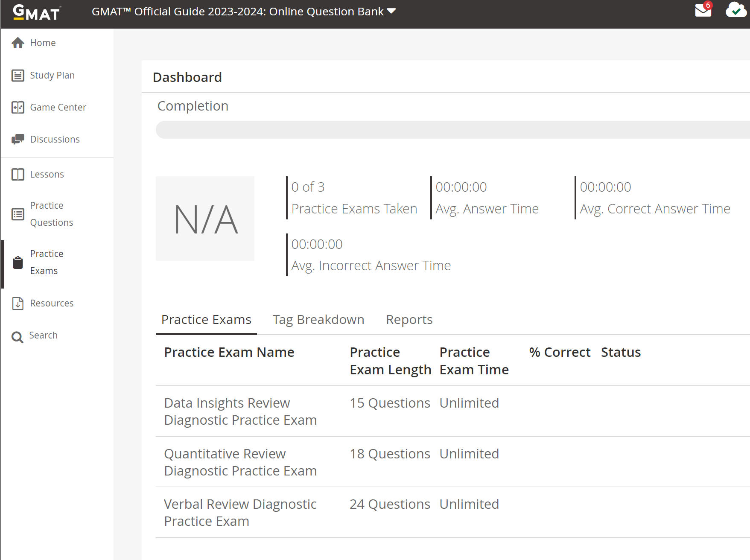The height and width of the screenshot is (560, 750).
Task: Open the Game Center
Action: [x=58, y=107]
